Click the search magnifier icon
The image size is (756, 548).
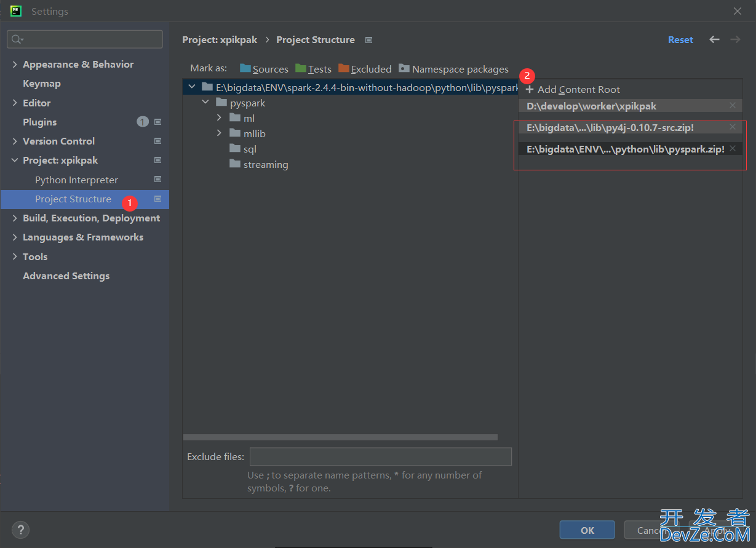click(x=17, y=39)
